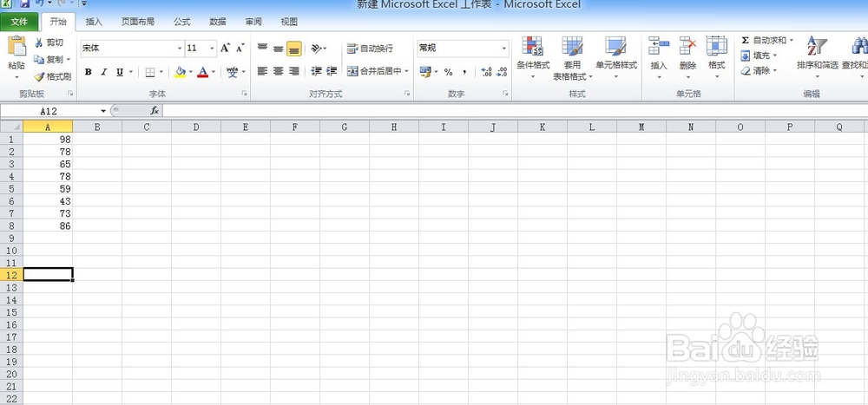Screen dimensions: 868x405
Task: Apply the red font color A
Action: click(202, 72)
